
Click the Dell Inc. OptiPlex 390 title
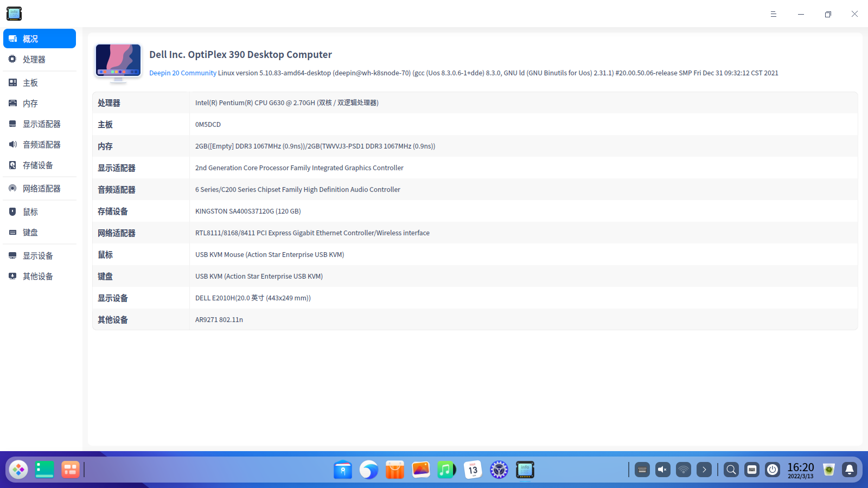click(240, 54)
